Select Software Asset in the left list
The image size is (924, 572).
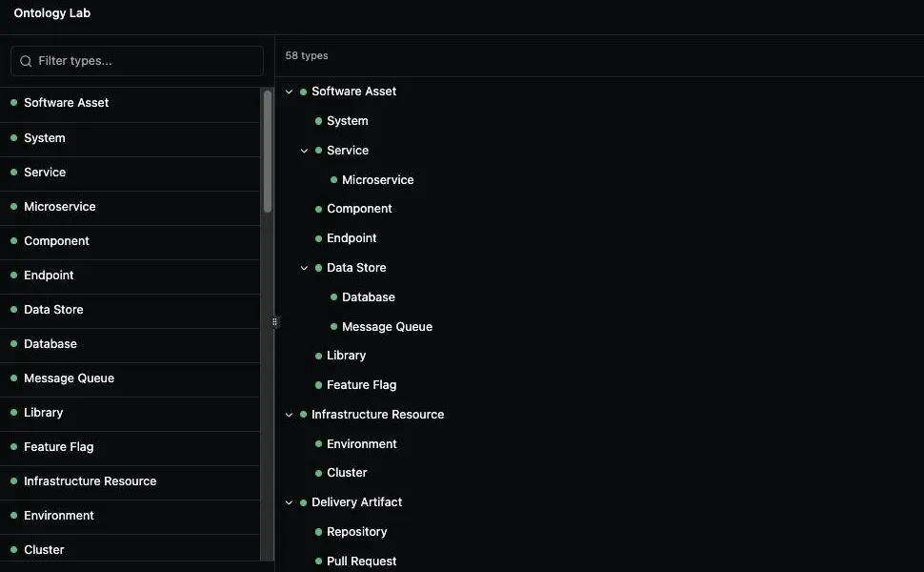130,103
